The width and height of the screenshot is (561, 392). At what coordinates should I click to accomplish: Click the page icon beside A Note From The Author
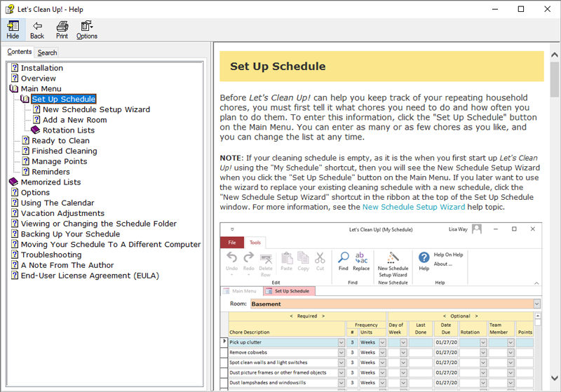[15, 264]
